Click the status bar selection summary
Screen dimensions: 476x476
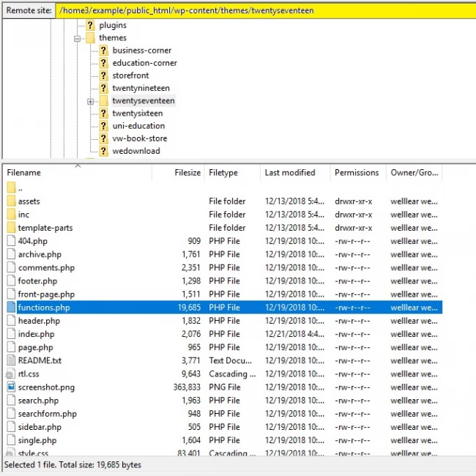[72, 465]
